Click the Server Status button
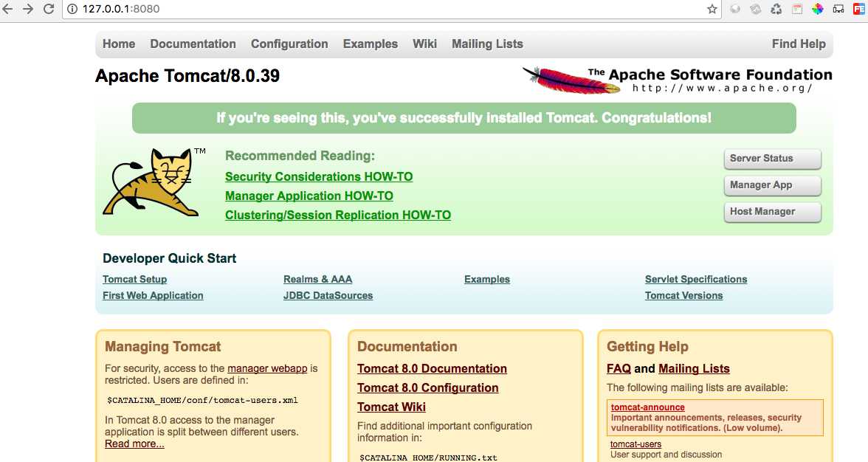Image resolution: width=868 pixels, height=462 pixels. 772,159
